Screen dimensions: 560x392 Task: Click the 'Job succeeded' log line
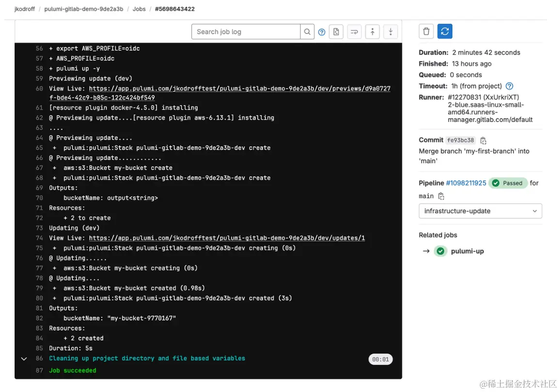coord(73,371)
